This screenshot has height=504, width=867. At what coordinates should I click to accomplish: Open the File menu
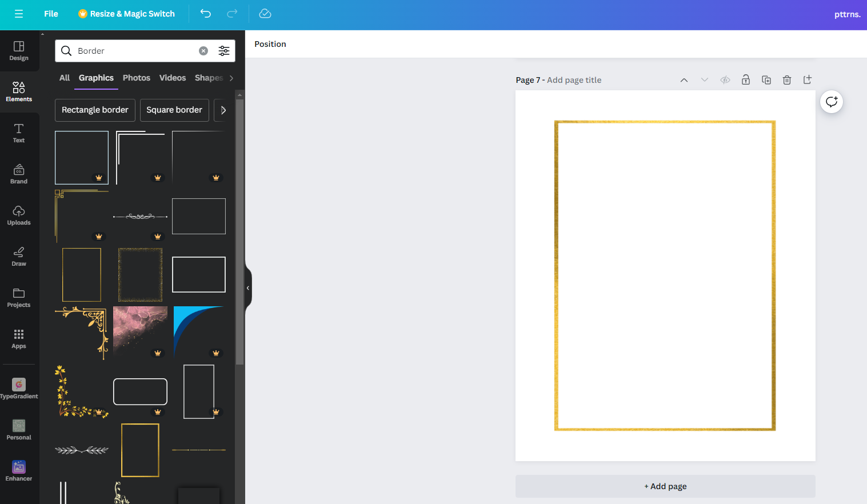coord(51,14)
